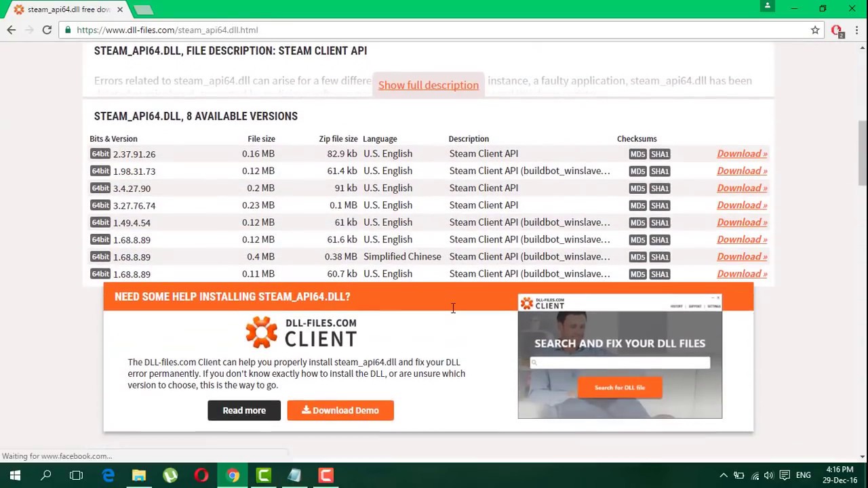Viewport: 868px width, 488px height.
Task: Show MD5 checksum for version 1.98.31.73
Action: pyautogui.click(x=637, y=171)
